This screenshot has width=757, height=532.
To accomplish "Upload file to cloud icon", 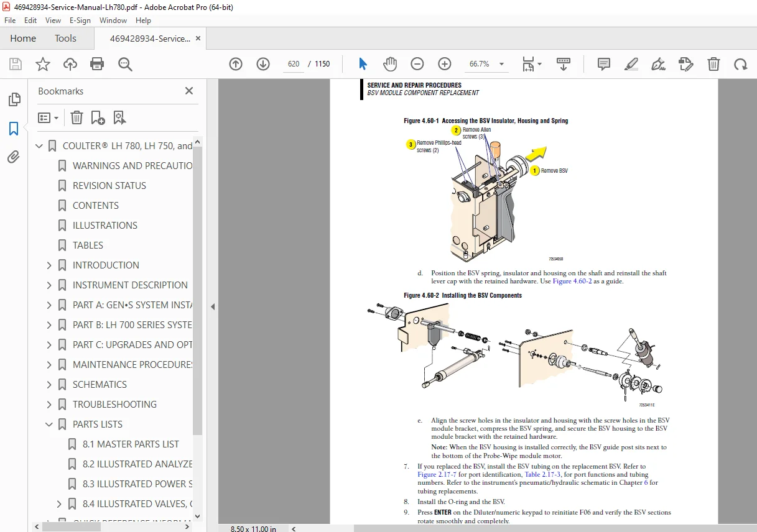I will 70,64.
